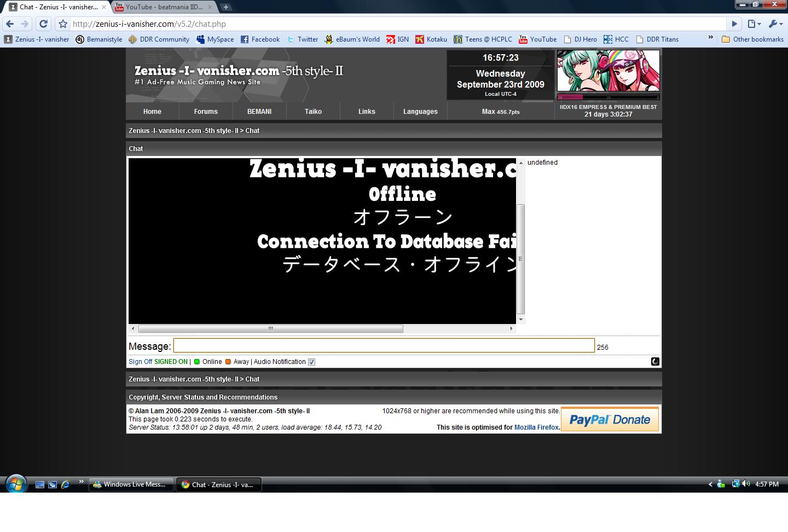Click the chat vertical scrollbar thumb
Viewport: 788px width, 532px height.
click(521, 258)
